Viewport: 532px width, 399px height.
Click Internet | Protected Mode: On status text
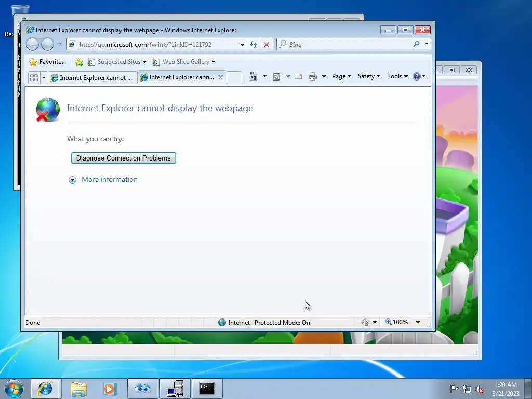[x=269, y=323]
